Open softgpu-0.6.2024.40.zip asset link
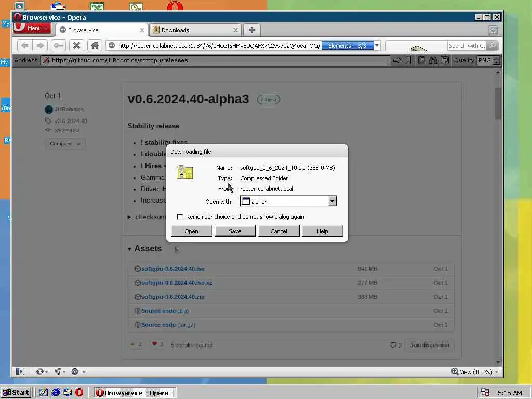The image size is (532, 399). pos(172,297)
